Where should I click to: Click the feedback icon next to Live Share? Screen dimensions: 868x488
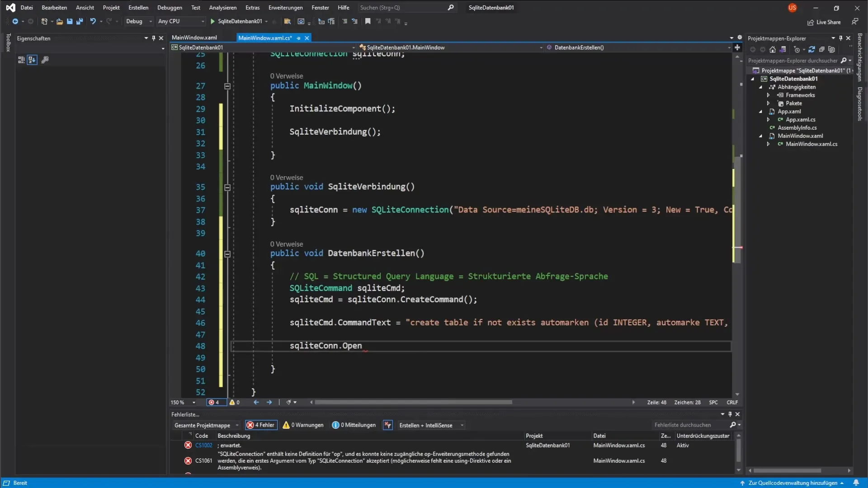(855, 21)
